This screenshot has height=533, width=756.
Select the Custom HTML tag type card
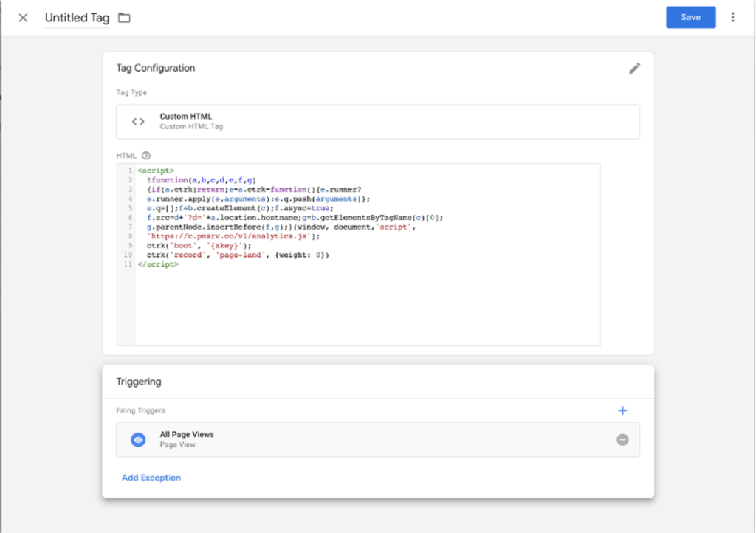pos(377,122)
